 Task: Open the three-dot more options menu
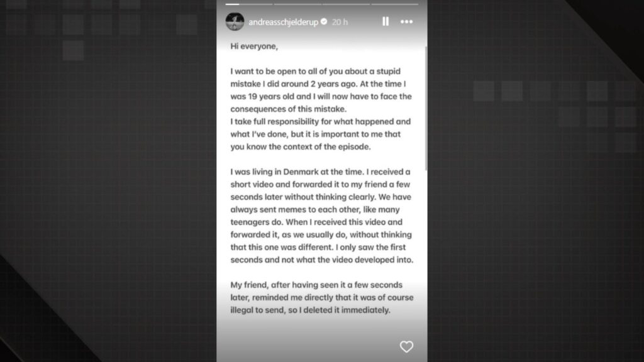click(x=407, y=21)
